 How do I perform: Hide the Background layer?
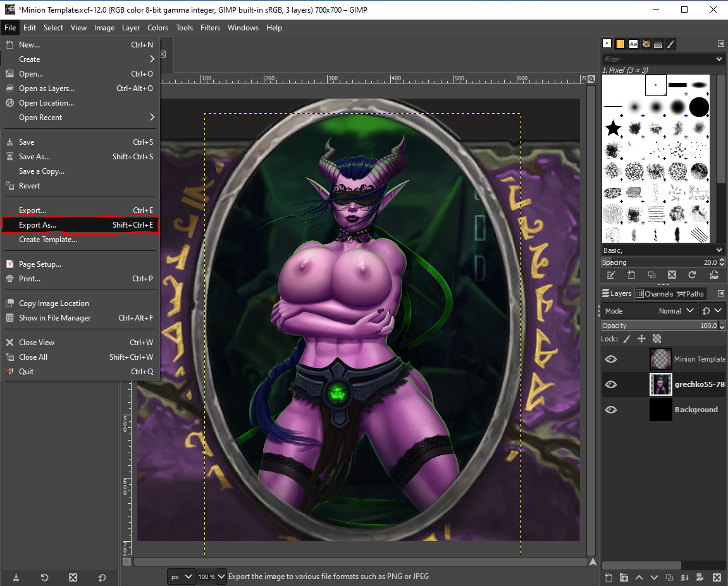(611, 409)
